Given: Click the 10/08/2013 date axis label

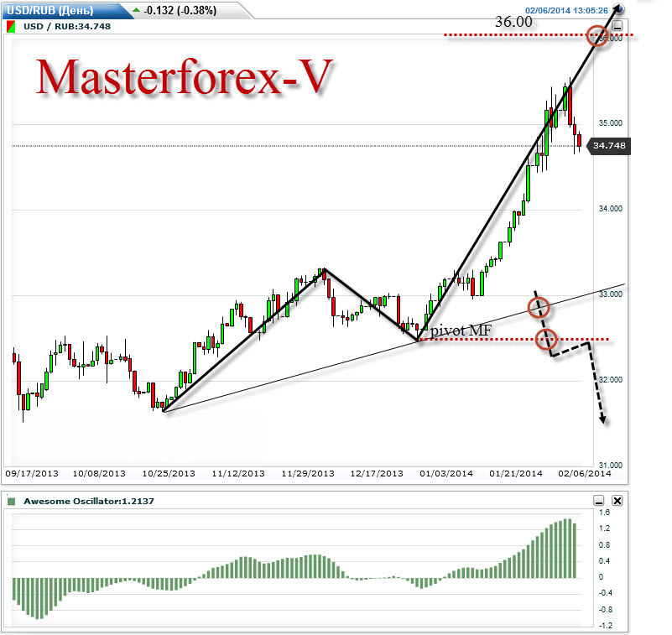Looking at the screenshot, I should [x=99, y=473].
